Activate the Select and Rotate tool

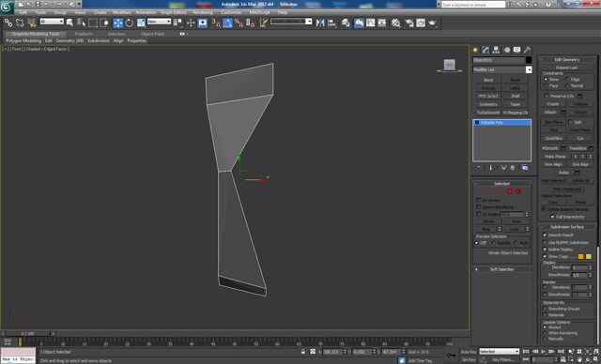click(x=130, y=23)
